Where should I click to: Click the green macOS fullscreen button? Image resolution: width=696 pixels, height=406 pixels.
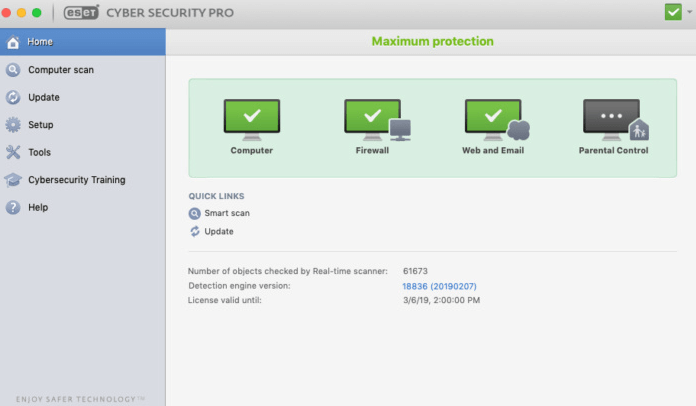tap(37, 13)
